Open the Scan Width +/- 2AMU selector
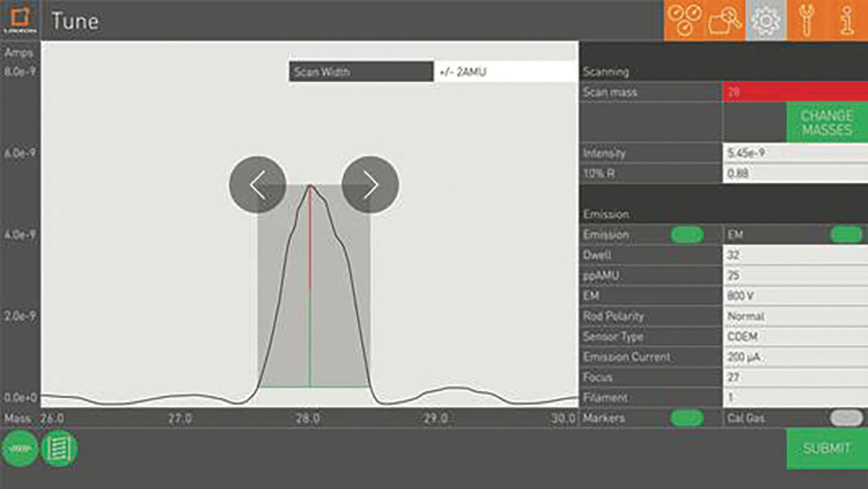This screenshot has height=489, width=868. [x=505, y=72]
